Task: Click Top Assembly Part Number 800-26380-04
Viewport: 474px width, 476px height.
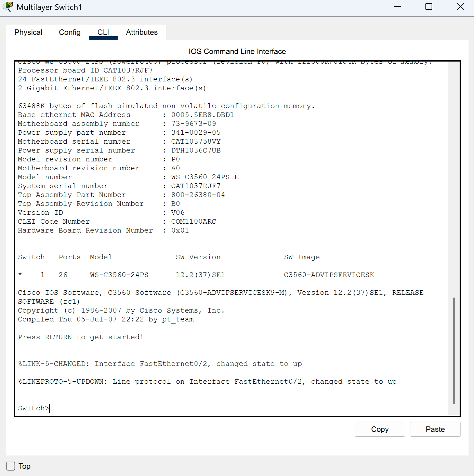Action: click(x=198, y=195)
